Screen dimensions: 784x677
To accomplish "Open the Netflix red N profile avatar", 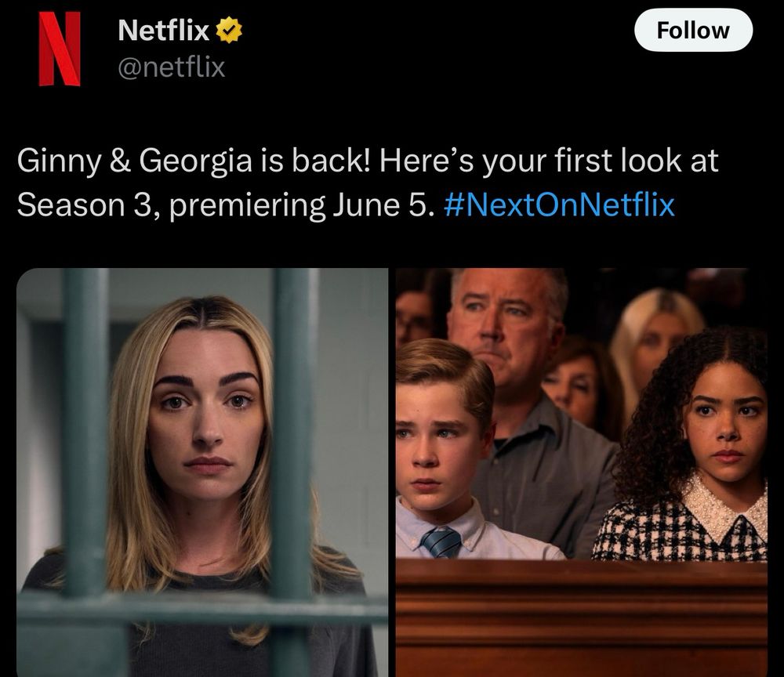I will click(x=60, y=49).
